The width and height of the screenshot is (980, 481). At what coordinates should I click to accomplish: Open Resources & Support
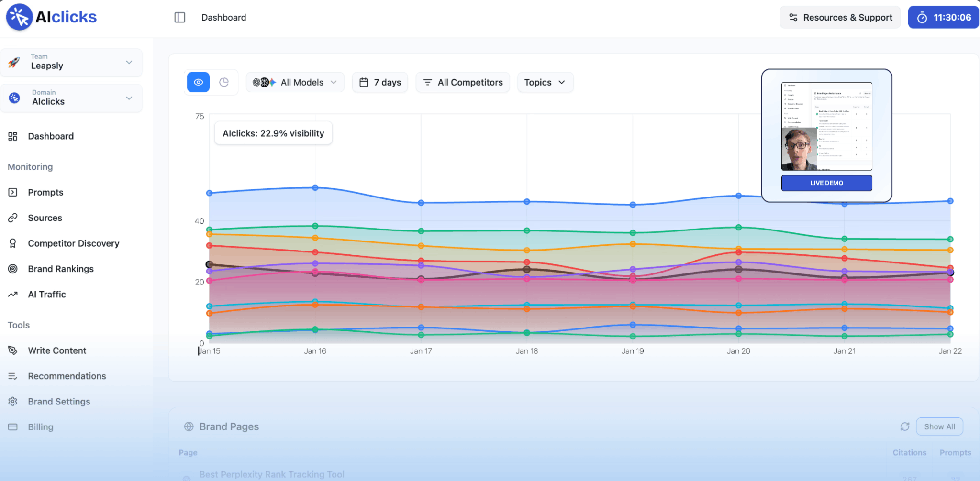[840, 17]
